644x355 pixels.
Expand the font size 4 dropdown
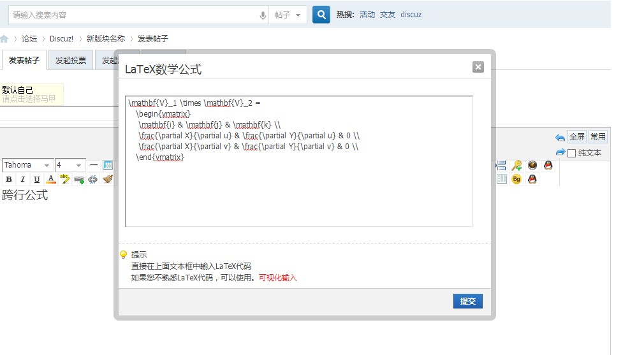coord(70,165)
